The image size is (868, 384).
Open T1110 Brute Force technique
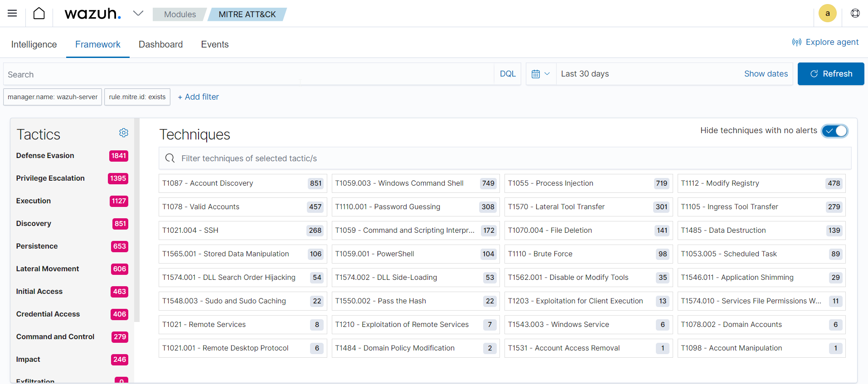coord(588,254)
